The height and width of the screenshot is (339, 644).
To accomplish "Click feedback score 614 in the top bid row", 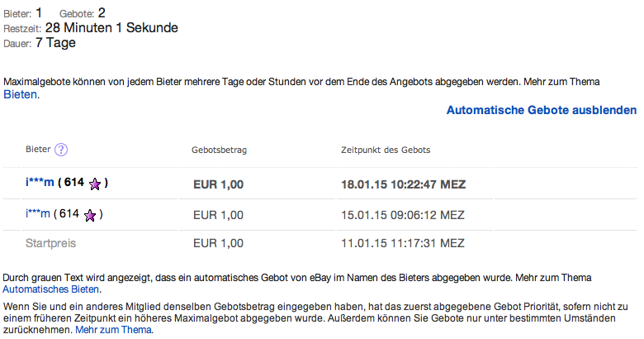I will coord(73,184).
